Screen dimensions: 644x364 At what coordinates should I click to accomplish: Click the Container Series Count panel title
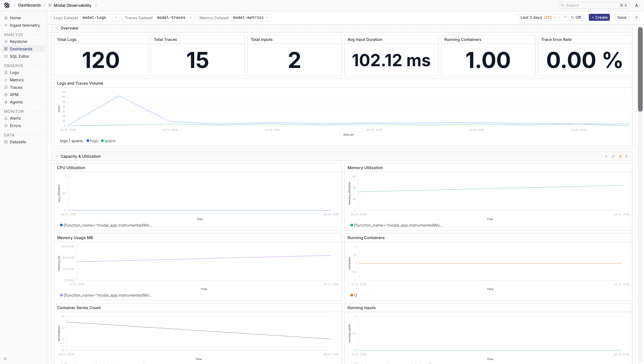click(x=79, y=308)
